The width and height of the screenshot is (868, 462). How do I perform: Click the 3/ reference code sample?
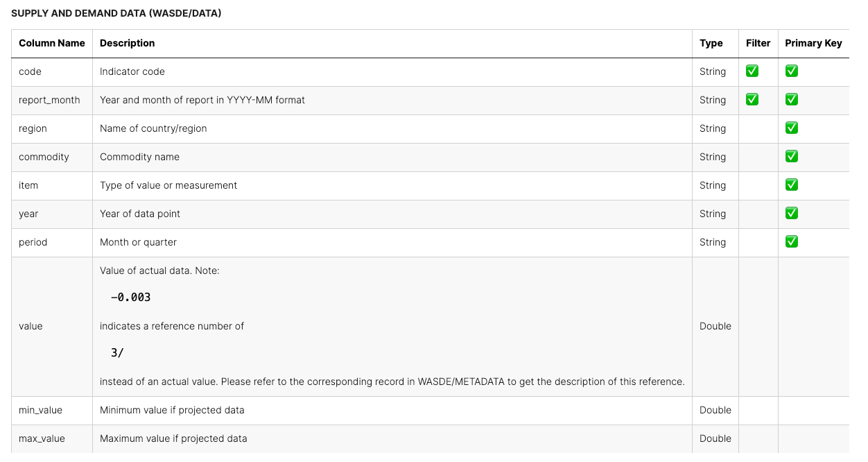tap(117, 353)
